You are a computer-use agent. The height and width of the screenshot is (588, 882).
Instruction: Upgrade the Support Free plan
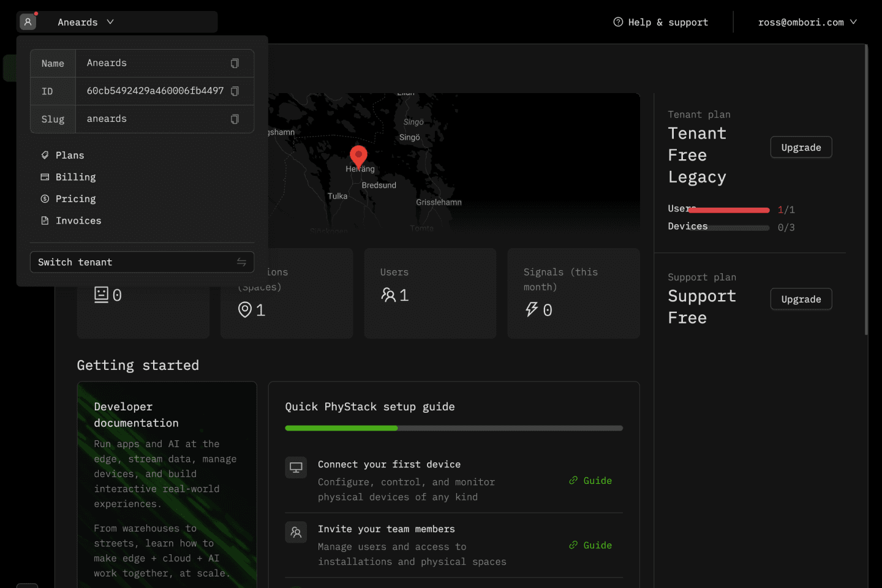pyautogui.click(x=801, y=300)
